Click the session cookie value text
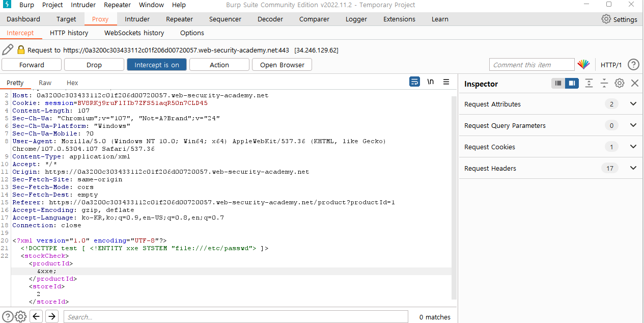Image resolution: width=644 pixels, height=323 pixels. [x=142, y=103]
